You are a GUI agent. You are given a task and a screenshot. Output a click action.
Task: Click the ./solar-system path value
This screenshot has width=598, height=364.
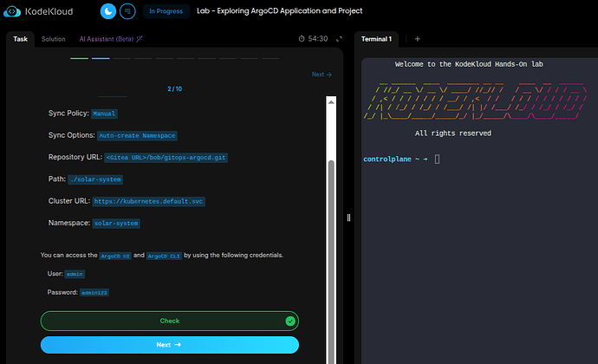pos(95,179)
